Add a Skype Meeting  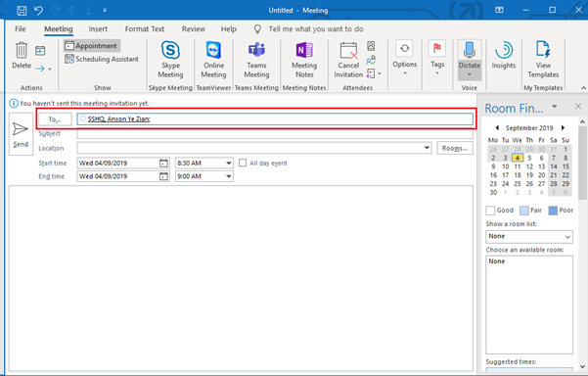coord(170,59)
